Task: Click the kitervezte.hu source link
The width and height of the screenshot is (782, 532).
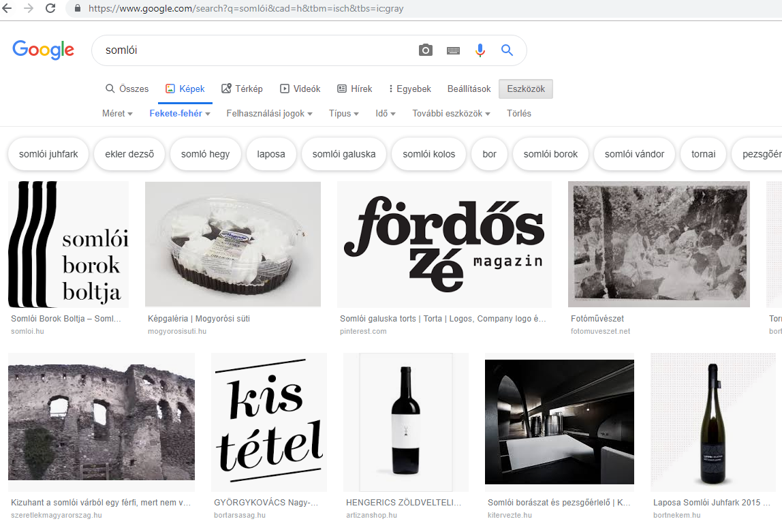Action: (x=510, y=515)
